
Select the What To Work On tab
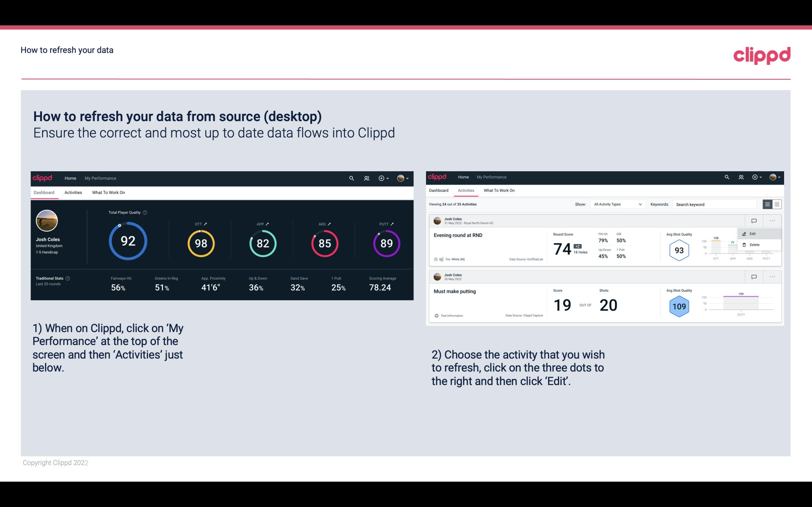(108, 192)
